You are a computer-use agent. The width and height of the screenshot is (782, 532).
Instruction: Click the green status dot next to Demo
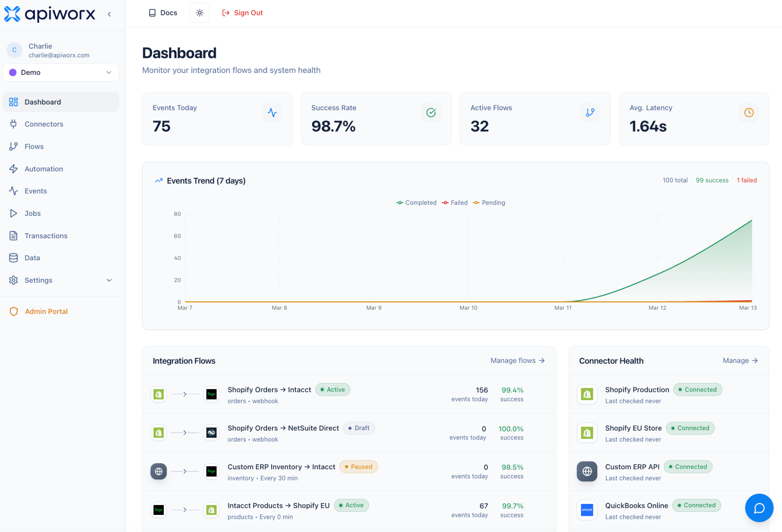(x=13, y=73)
